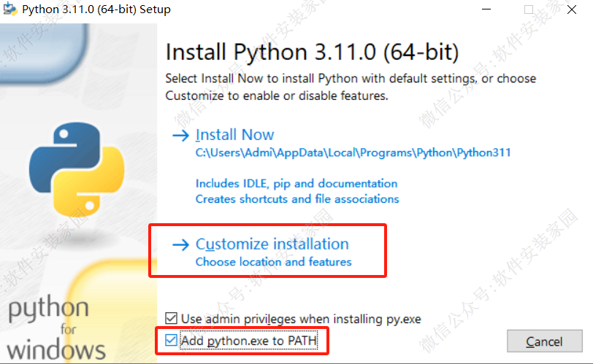Click 'Includes IDLE, pip and documentation' text
The height and width of the screenshot is (364, 593).
(296, 183)
